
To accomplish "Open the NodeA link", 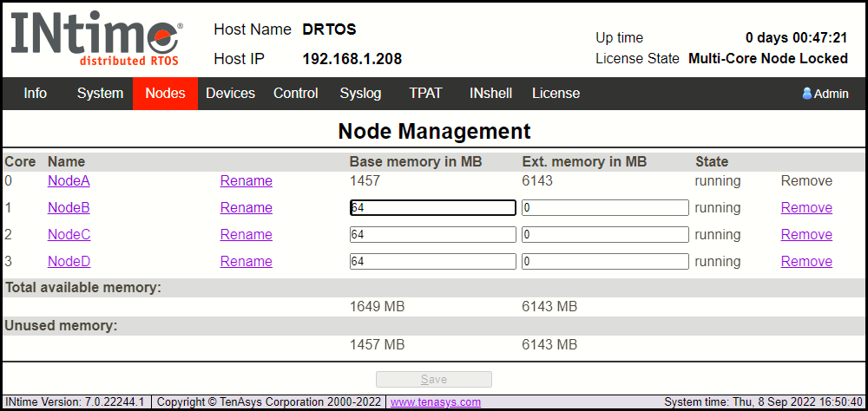I will [x=69, y=181].
